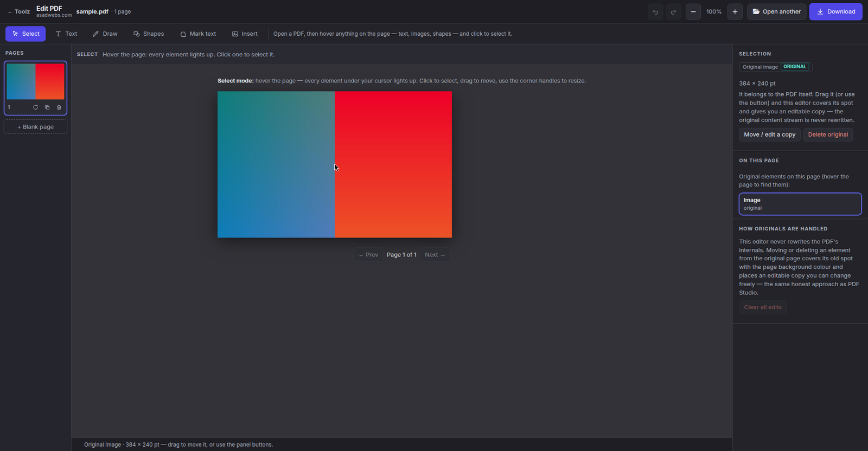The height and width of the screenshot is (451, 868).
Task: Open the Shapes tool
Action: [149, 34]
